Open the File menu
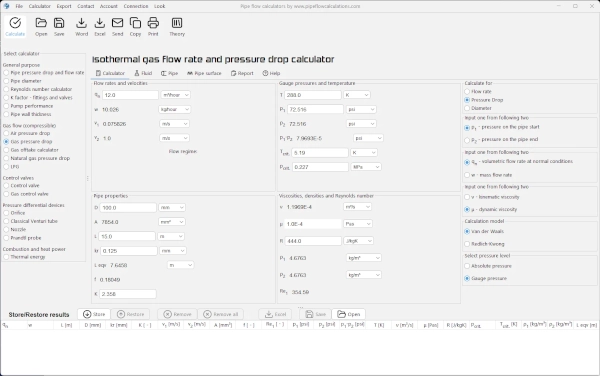The width and height of the screenshot is (600, 376). tap(19, 6)
